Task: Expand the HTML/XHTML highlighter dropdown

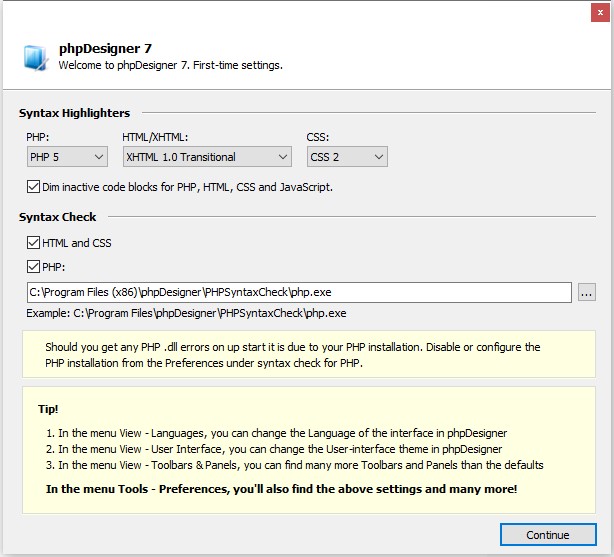Action: click(207, 157)
